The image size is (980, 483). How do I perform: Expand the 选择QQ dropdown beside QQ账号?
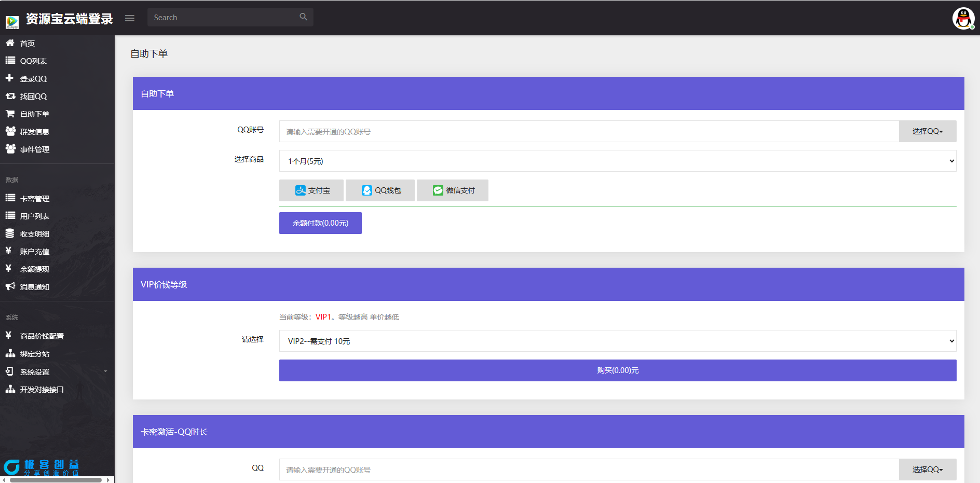927,131
